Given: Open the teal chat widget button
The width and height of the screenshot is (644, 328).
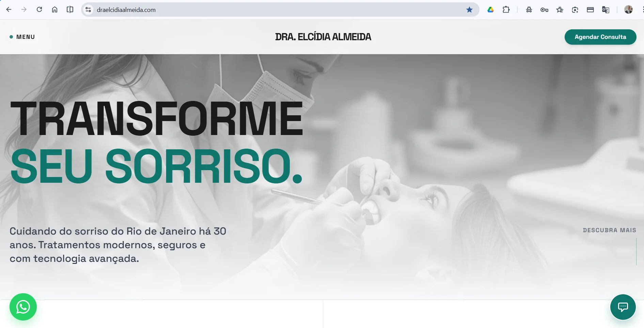Looking at the screenshot, I should [x=623, y=307].
